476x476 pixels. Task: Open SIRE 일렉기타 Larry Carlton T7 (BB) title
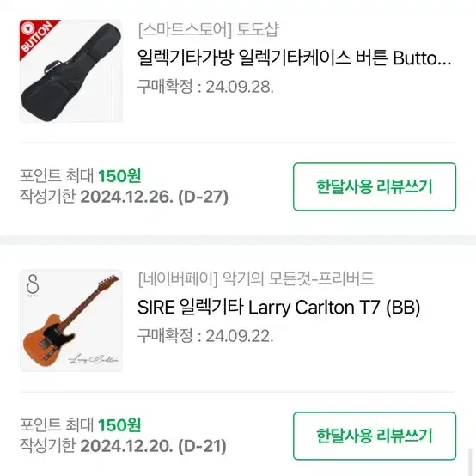278,308
